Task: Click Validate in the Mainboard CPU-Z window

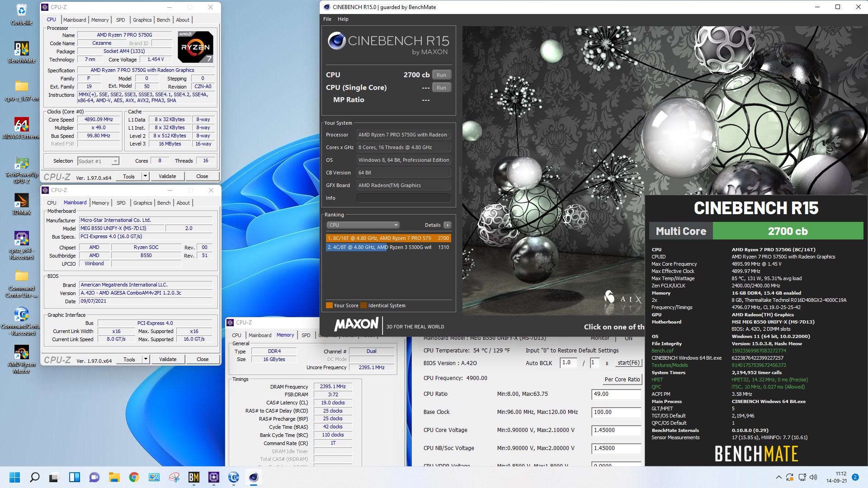Action: (x=168, y=359)
